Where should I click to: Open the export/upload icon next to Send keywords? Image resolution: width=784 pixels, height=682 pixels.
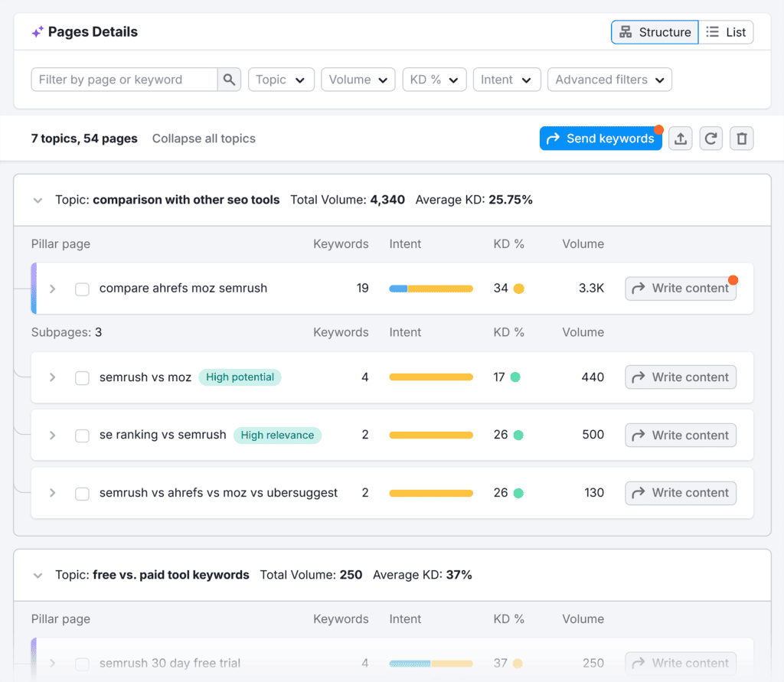click(680, 138)
